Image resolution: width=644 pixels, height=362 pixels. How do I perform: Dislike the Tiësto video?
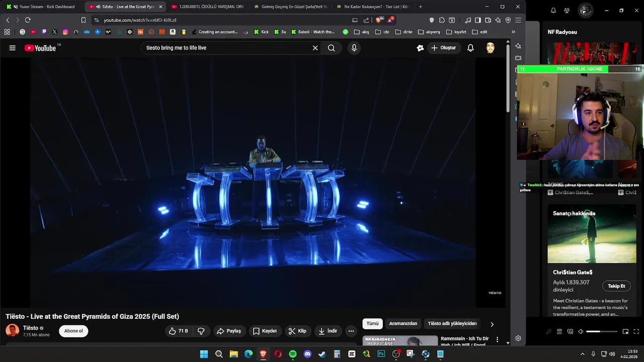[201, 331]
